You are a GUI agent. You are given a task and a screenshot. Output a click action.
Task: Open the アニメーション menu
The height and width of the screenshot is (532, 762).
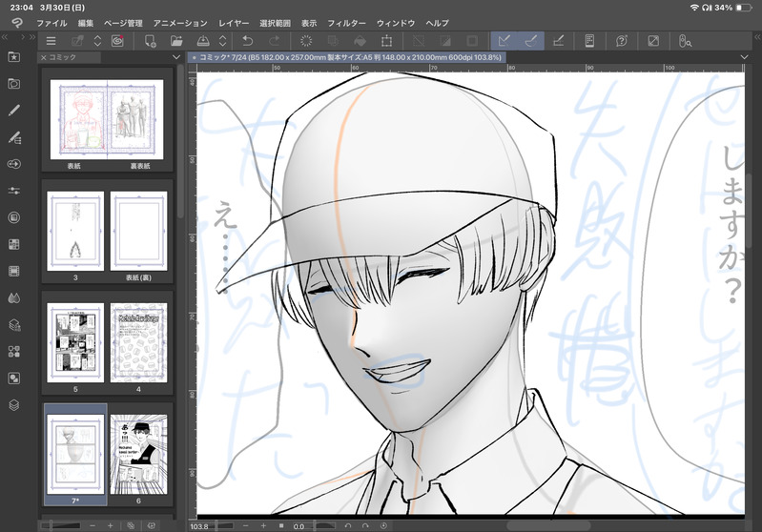coord(180,23)
